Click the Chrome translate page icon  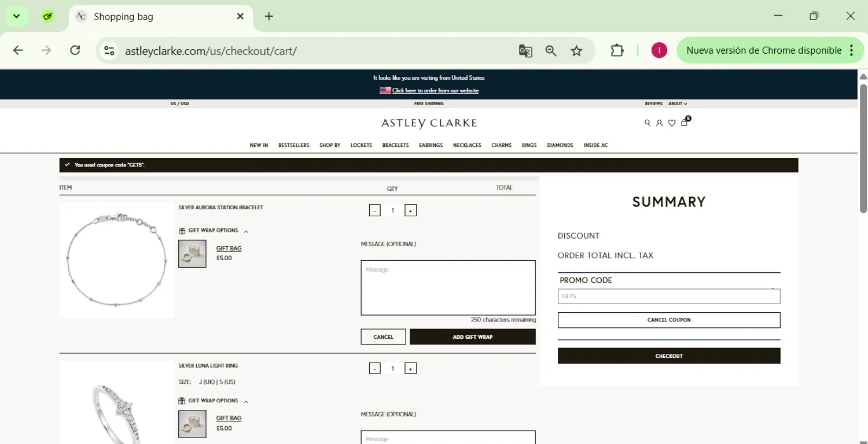pos(525,51)
